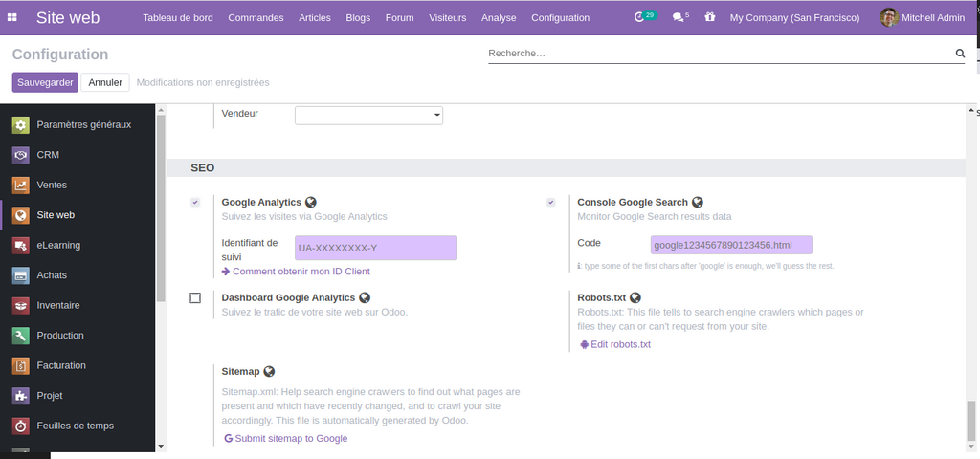Click the Inventaire sidebar icon
This screenshot has height=459, width=980.
[21, 306]
